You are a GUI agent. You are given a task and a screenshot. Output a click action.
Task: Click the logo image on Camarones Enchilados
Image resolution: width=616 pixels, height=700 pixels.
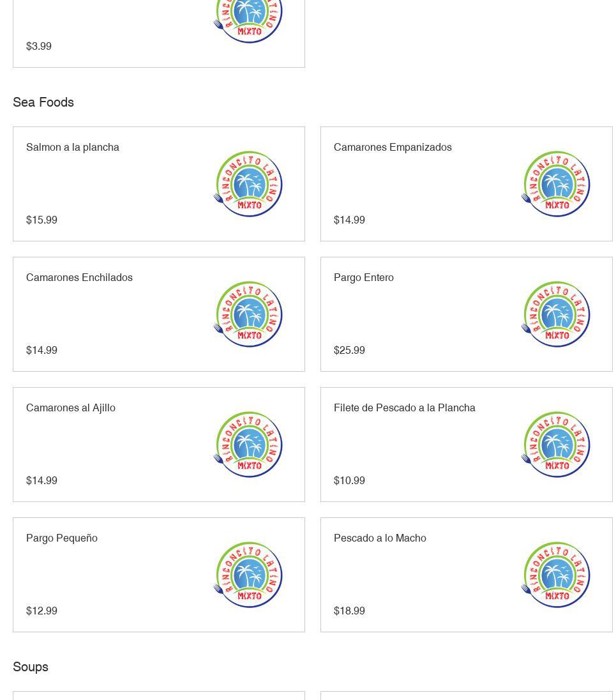coord(248,314)
